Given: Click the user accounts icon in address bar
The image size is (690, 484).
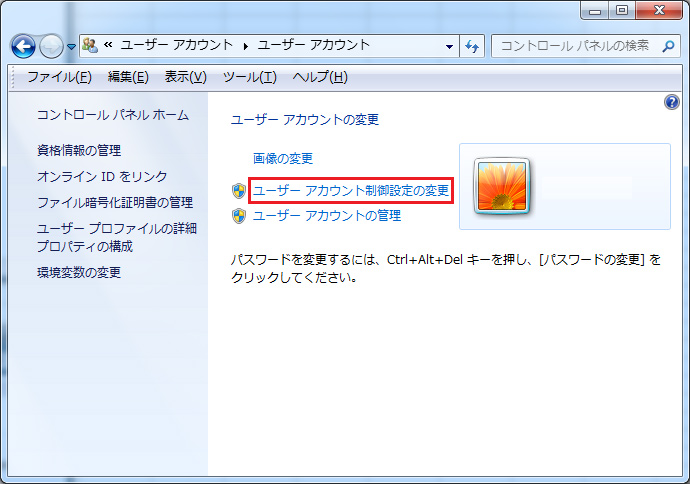Looking at the screenshot, I should coord(90,45).
